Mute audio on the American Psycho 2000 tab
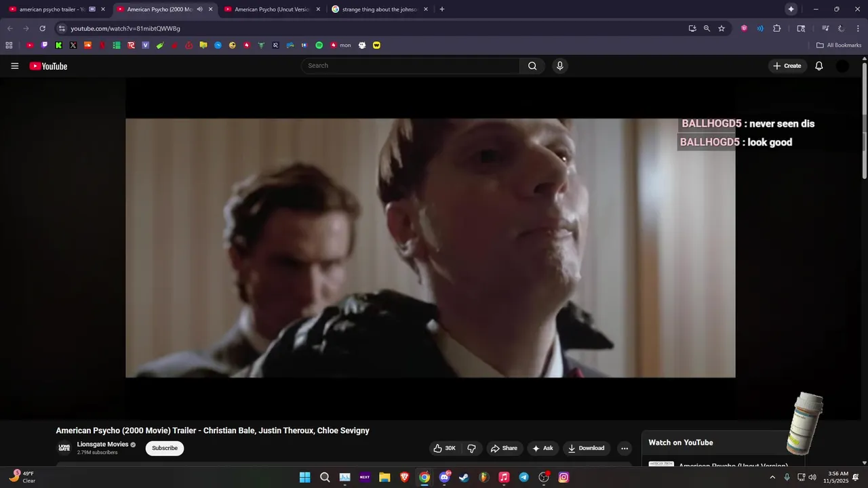 coord(199,9)
